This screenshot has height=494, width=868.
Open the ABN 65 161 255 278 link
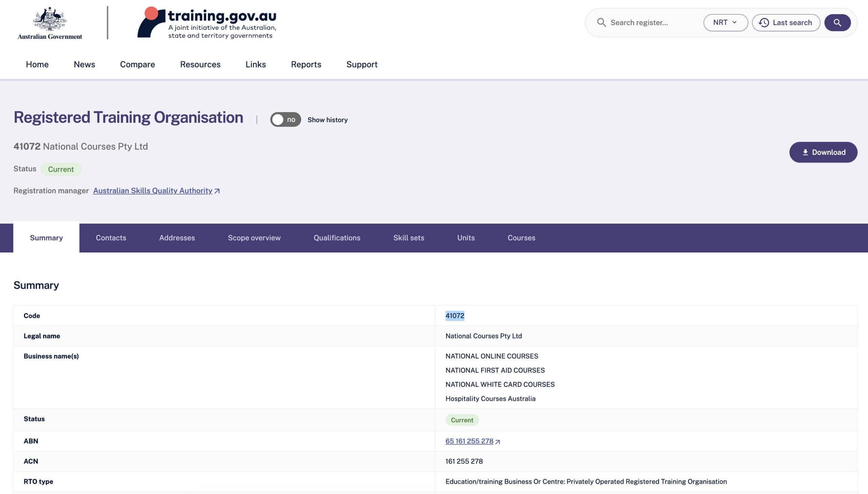tap(469, 441)
